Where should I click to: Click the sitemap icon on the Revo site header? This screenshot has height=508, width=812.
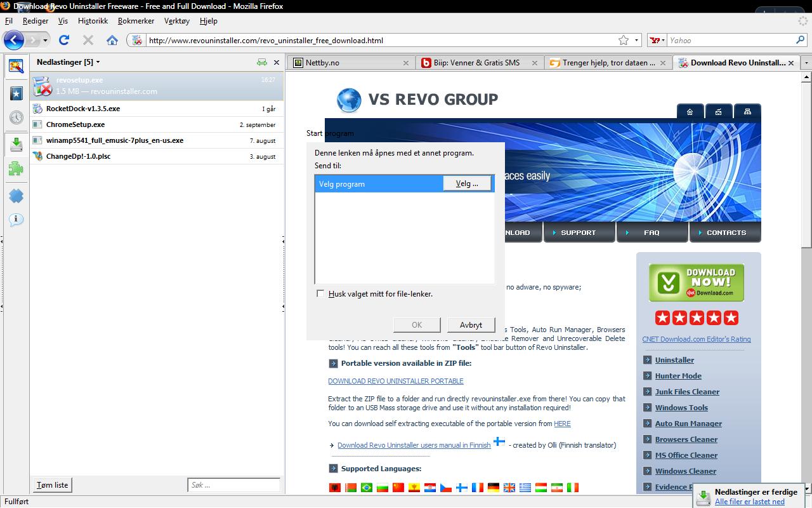click(x=747, y=112)
